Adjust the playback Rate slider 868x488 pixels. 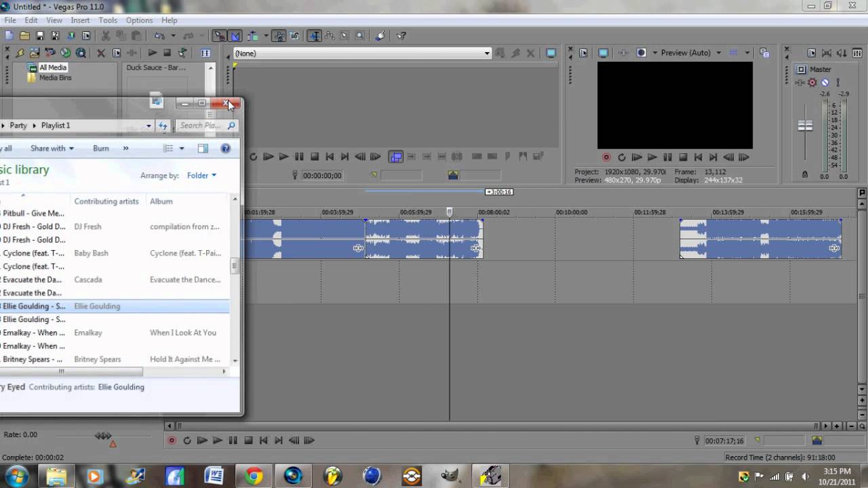[103, 436]
